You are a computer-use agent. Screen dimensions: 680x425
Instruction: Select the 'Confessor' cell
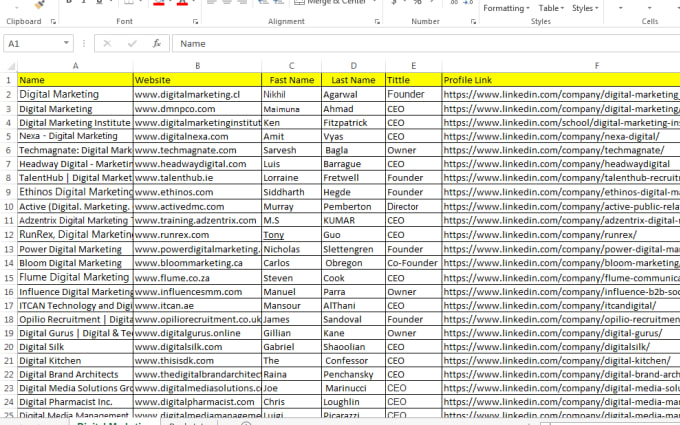point(353,361)
